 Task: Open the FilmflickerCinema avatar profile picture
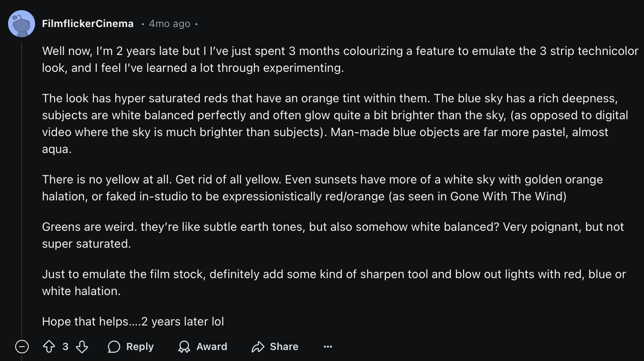point(22,24)
